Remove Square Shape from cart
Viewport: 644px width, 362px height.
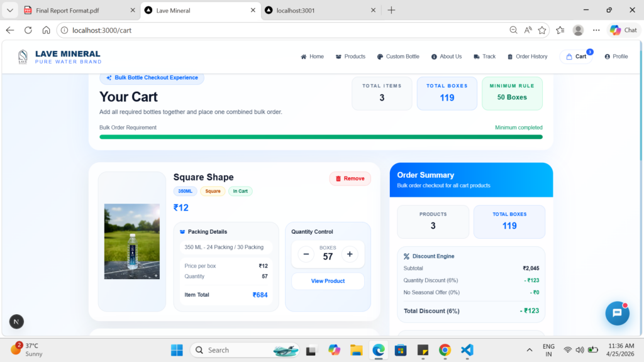tap(350, 178)
